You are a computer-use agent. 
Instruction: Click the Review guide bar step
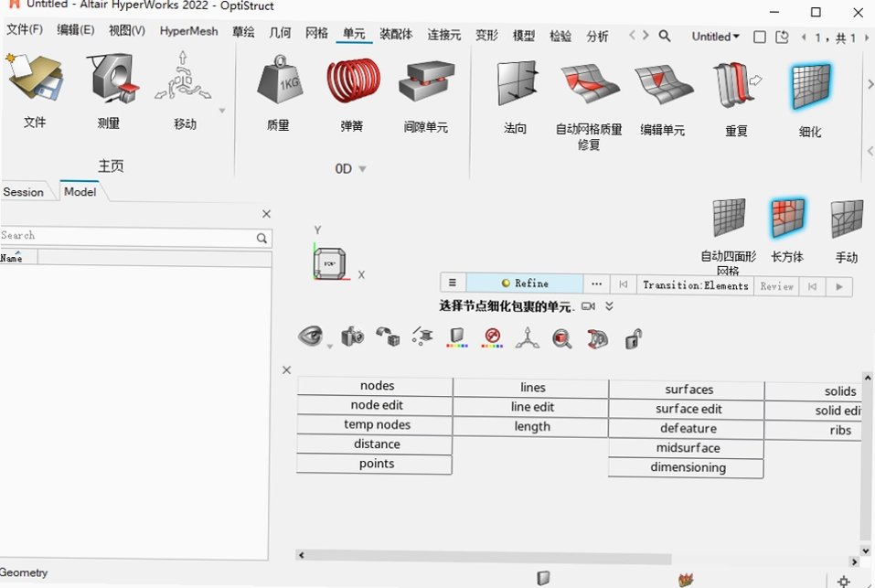tap(776, 286)
